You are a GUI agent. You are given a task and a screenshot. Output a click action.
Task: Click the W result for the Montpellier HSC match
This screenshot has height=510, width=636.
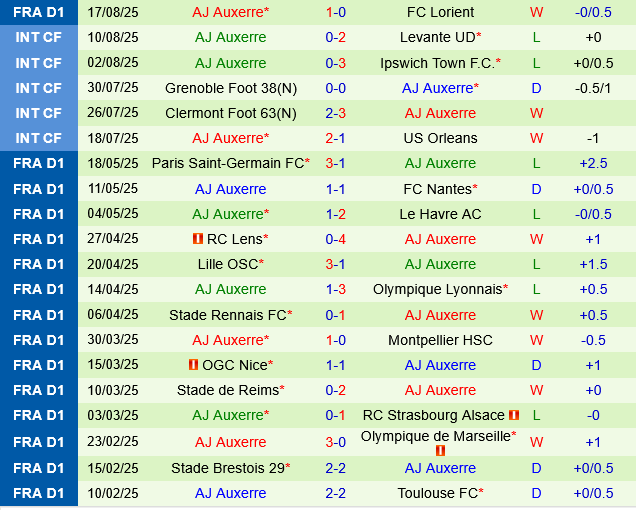click(x=537, y=340)
